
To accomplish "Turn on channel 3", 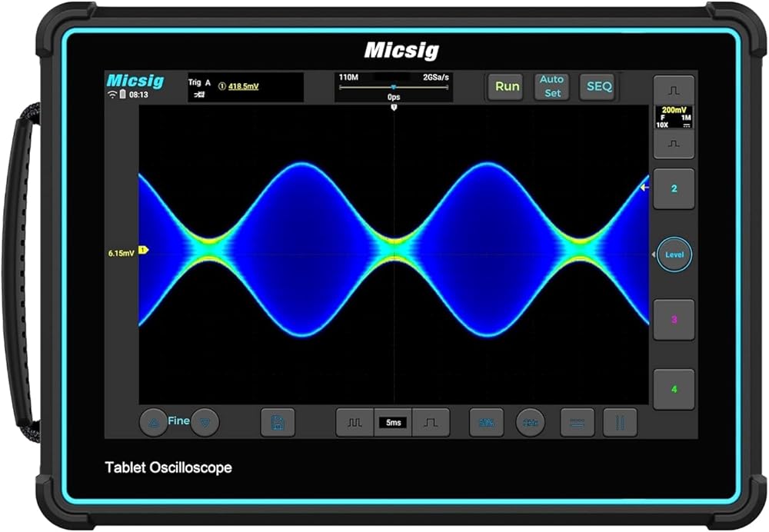I will [x=674, y=320].
